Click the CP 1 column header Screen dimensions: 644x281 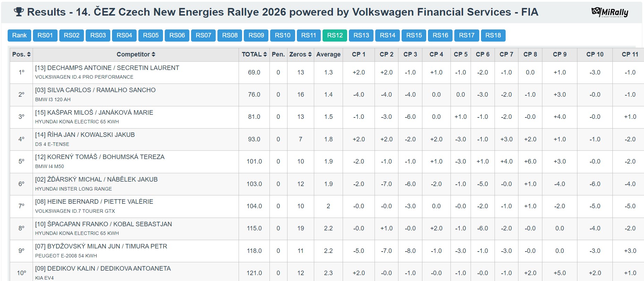(x=359, y=54)
